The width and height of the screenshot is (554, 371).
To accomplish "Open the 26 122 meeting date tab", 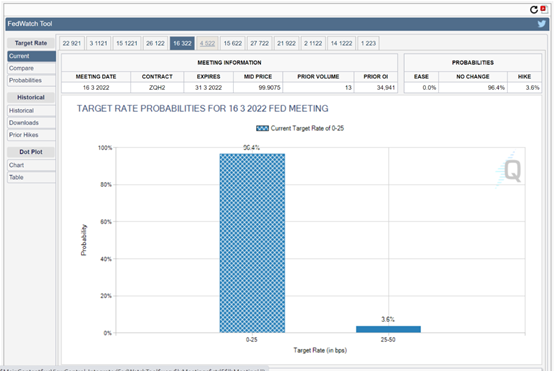I will tap(155, 43).
